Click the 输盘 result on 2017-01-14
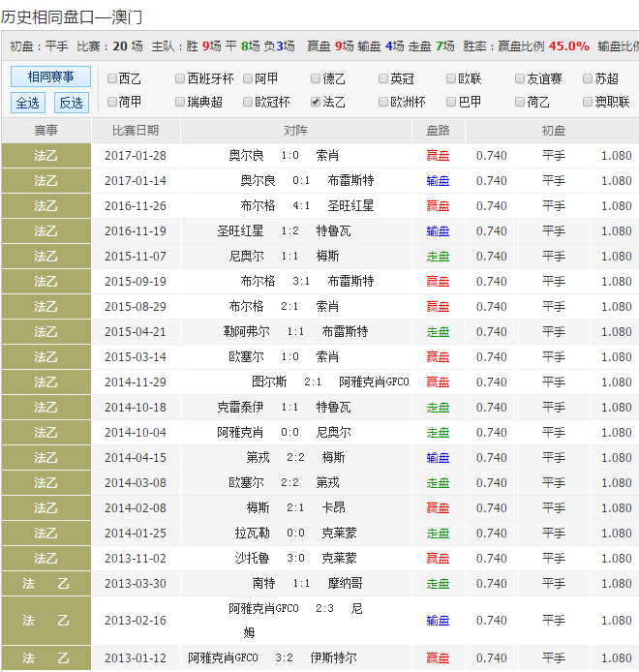The height and width of the screenshot is (672, 639). 438,181
